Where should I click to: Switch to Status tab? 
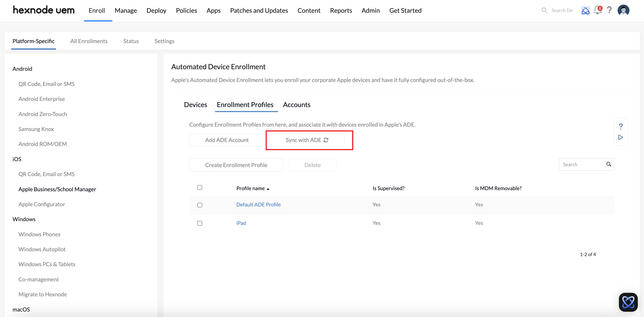(131, 41)
